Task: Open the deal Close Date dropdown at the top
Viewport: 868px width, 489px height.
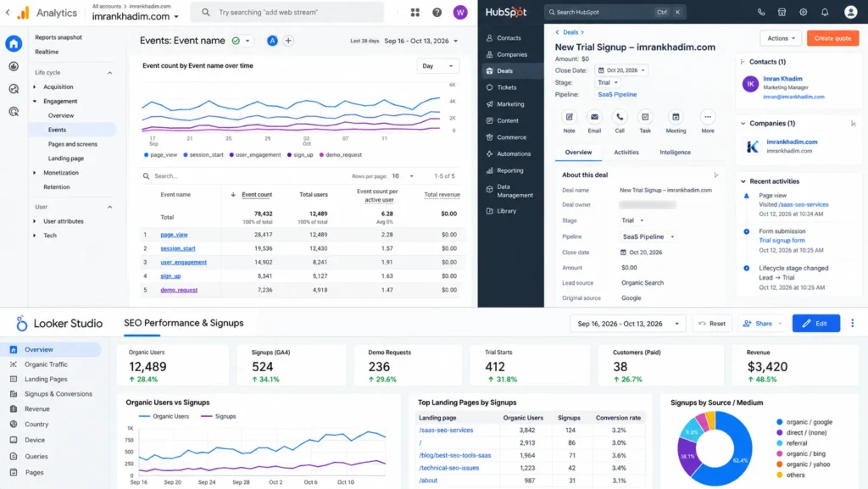Action: tap(621, 70)
